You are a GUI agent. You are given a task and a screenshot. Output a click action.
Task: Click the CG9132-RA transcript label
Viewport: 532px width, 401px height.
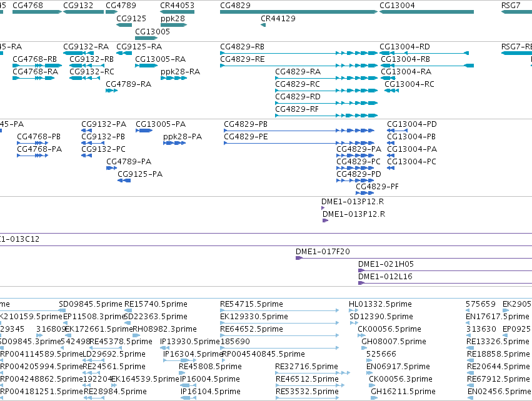[x=86, y=46]
